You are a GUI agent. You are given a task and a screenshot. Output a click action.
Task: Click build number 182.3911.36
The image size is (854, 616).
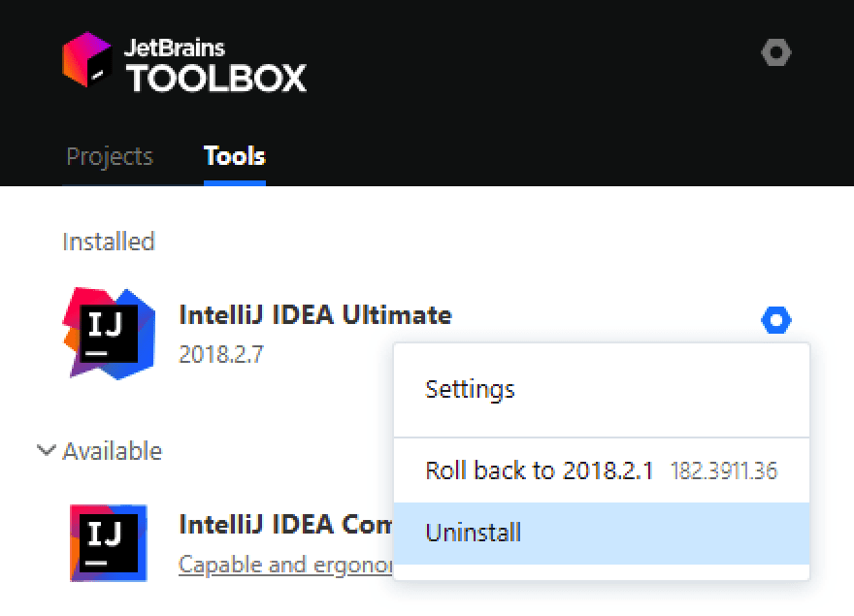(x=724, y=471)
